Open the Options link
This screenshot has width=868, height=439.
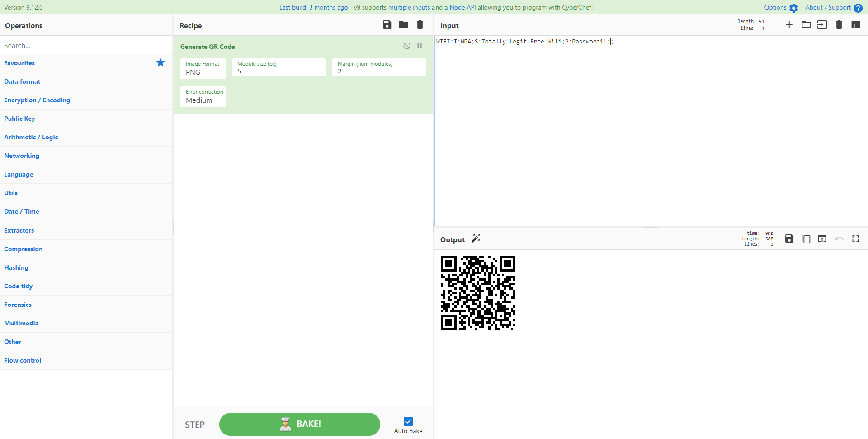[x=775, y=7]
